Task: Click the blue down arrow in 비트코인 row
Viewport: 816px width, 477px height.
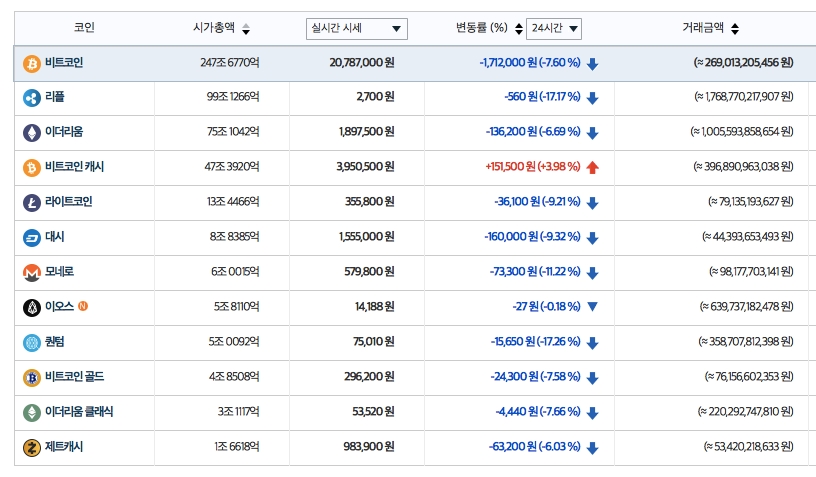Action: pyautogui.click(x=592, y=63)
